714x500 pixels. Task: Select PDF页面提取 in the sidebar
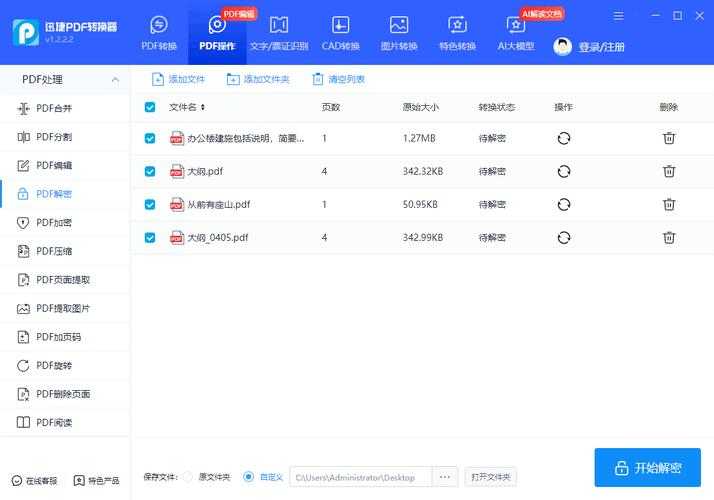coord(65,280)
